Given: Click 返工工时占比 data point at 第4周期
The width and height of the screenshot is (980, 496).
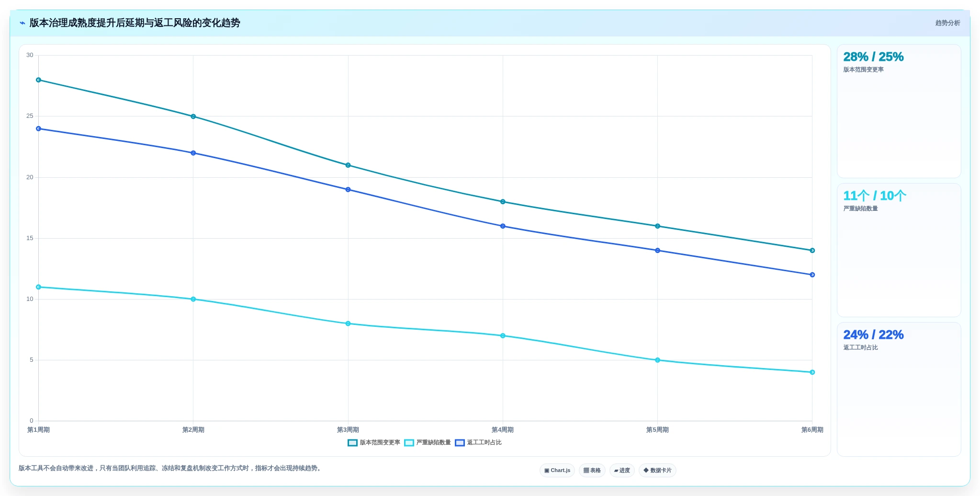Looking at the screenshot, I should click(x=503, y=226).
